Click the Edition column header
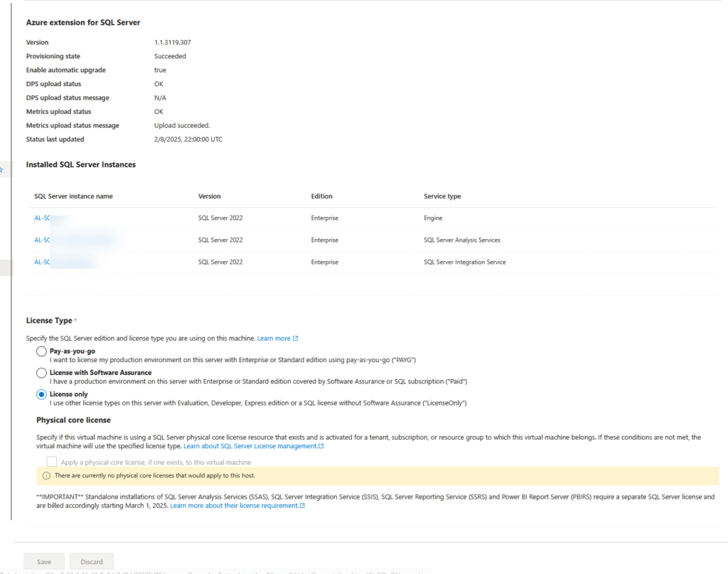The width and height of the screenshot is (728, 574). 322,196
